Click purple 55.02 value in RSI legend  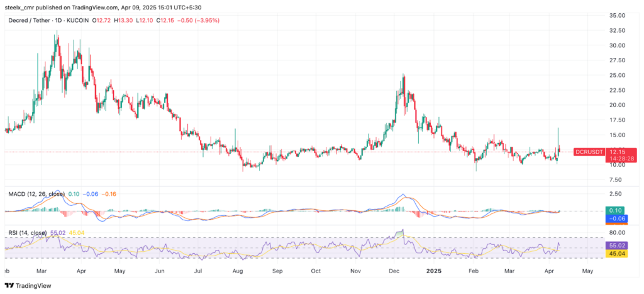coord(58,233)
